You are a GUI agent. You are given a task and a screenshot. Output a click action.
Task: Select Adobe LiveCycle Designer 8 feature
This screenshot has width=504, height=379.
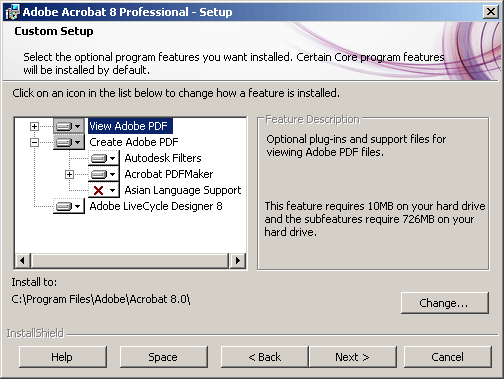pyautogui.click(x=156, y=206)
